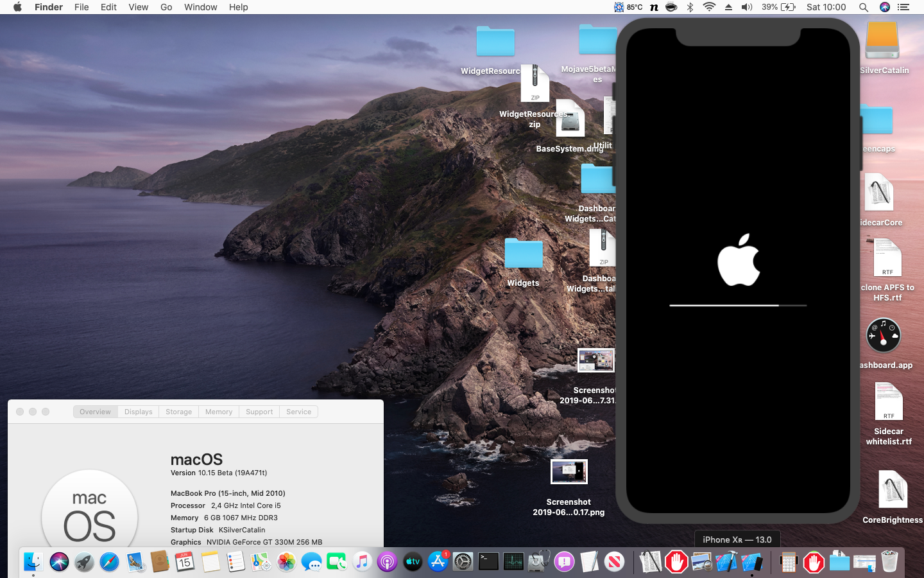Switch to Displays tab in About This Mac
924x578 pixels.
(x=139, y=412)
